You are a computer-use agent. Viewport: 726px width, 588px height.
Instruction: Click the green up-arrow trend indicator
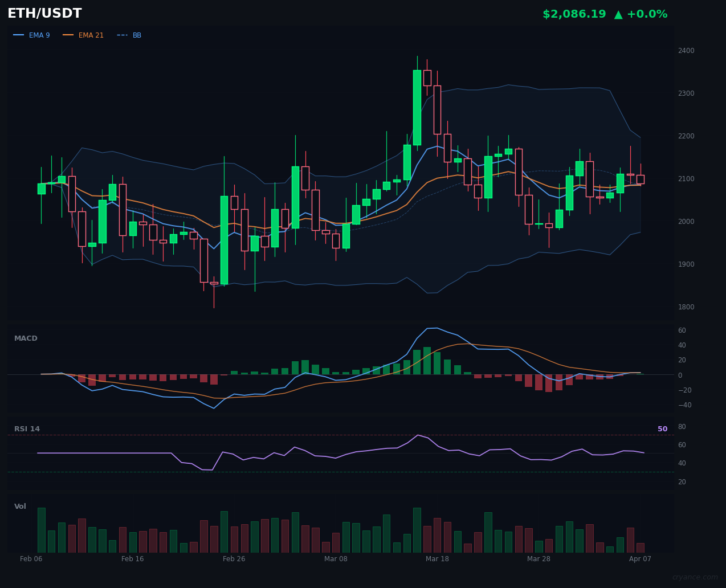(618, 14)
